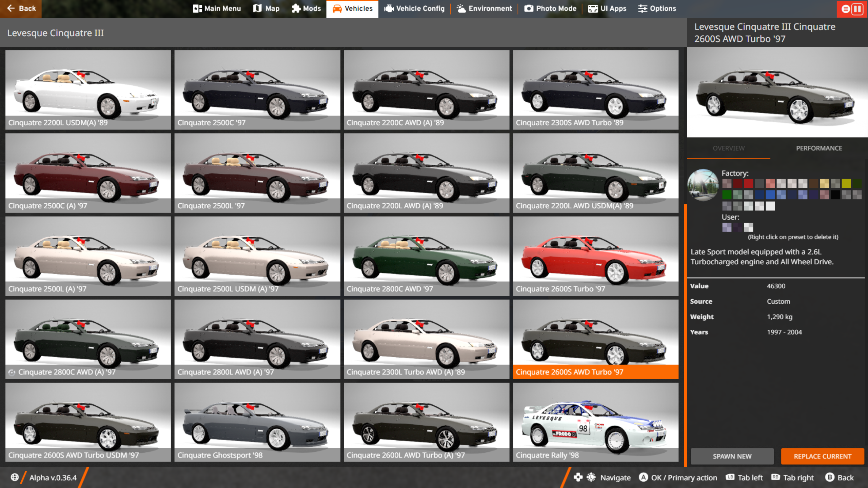This screenshot has width=868, height=488.
Task: Select the lavender user color preset
Action: tap(727, 227)
